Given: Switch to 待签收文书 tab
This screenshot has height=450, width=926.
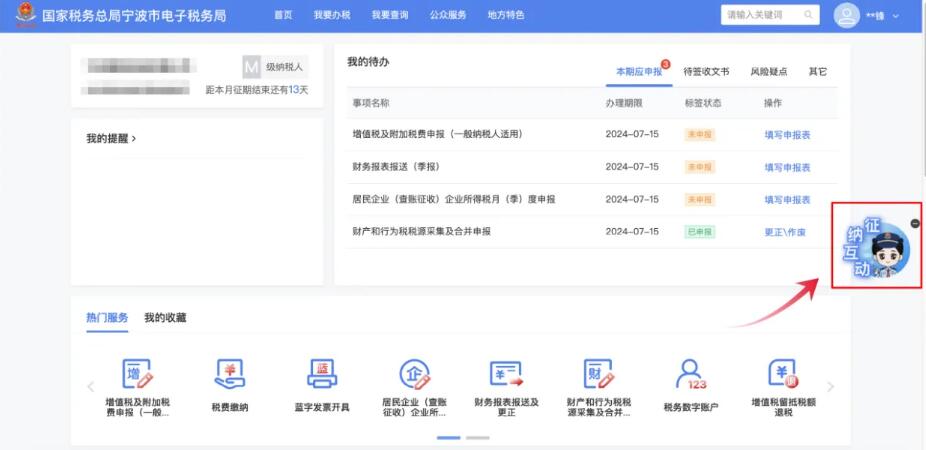Looking at the screenshot, I should 706,72.
